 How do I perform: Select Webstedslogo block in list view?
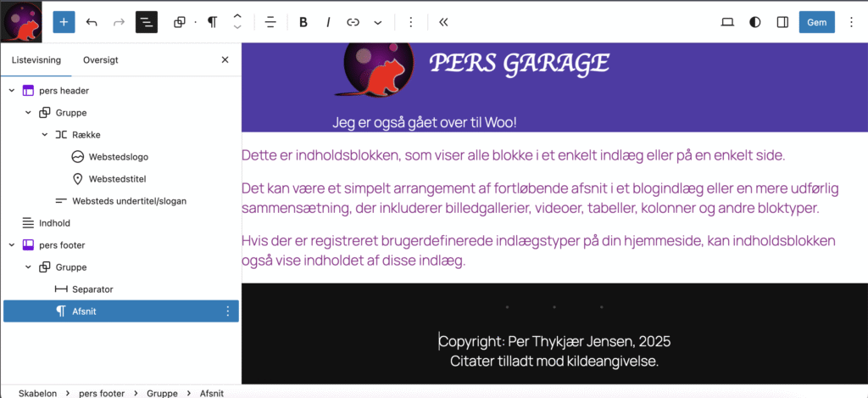coord(119,157)
